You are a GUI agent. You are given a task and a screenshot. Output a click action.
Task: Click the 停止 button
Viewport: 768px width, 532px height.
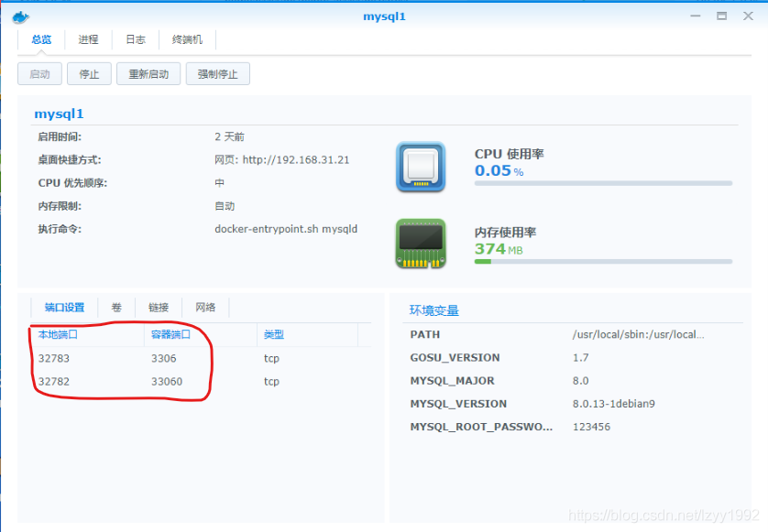click(89, 74)
